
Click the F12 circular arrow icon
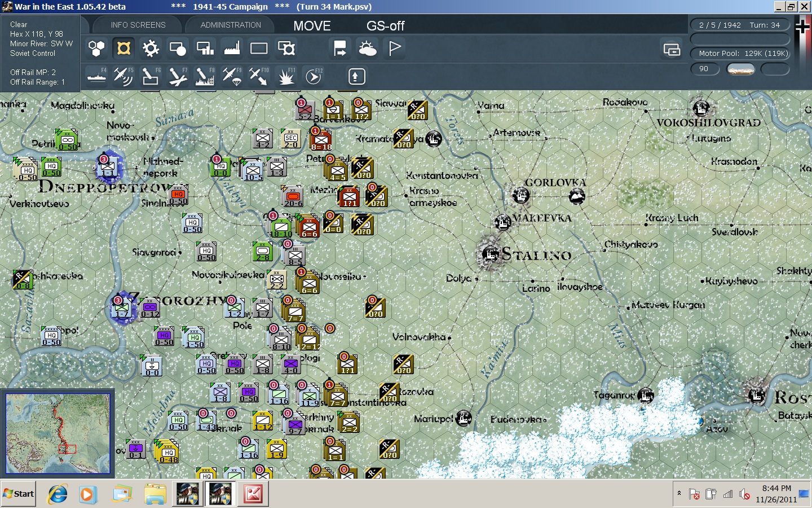click(x=313, y=76)
